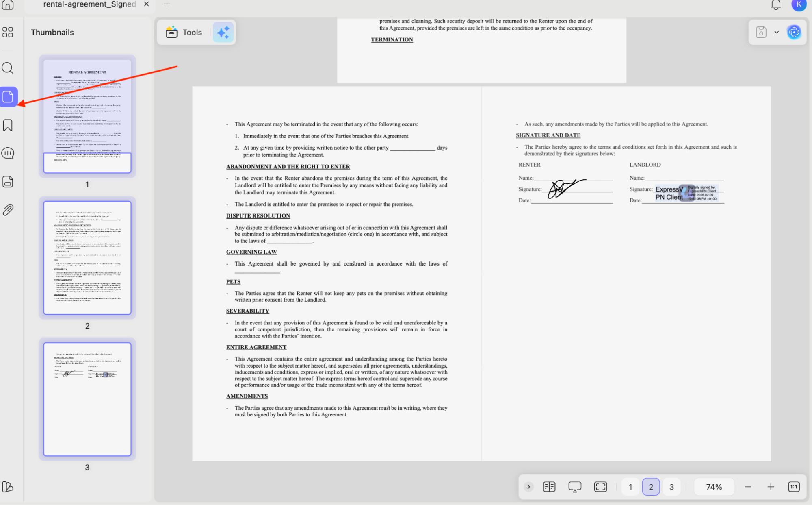The image size is (812, 505).
Task: Open the search panel magnifier icon
Action: click(x=8, y=68)
